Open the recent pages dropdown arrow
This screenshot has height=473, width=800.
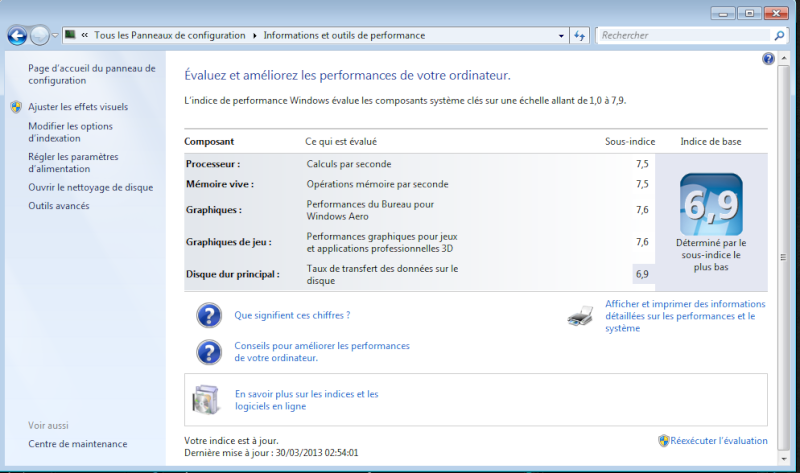pos(55,36)
